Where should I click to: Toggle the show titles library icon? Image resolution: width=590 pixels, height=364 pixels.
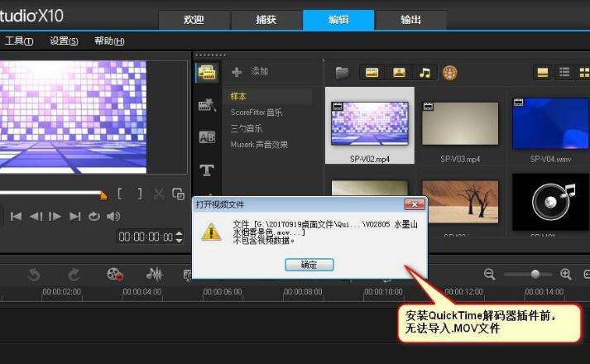click(542, 72)
